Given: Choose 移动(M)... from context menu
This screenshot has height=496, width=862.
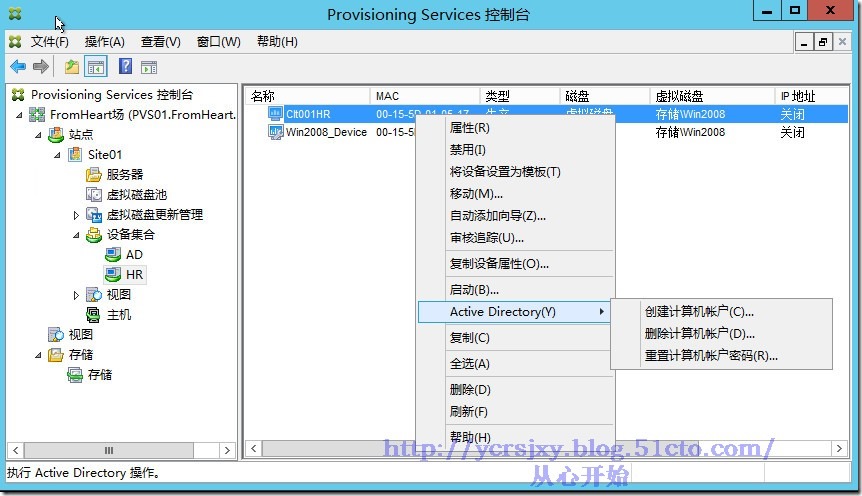Looking at the screenshot, I should (515, 194).
